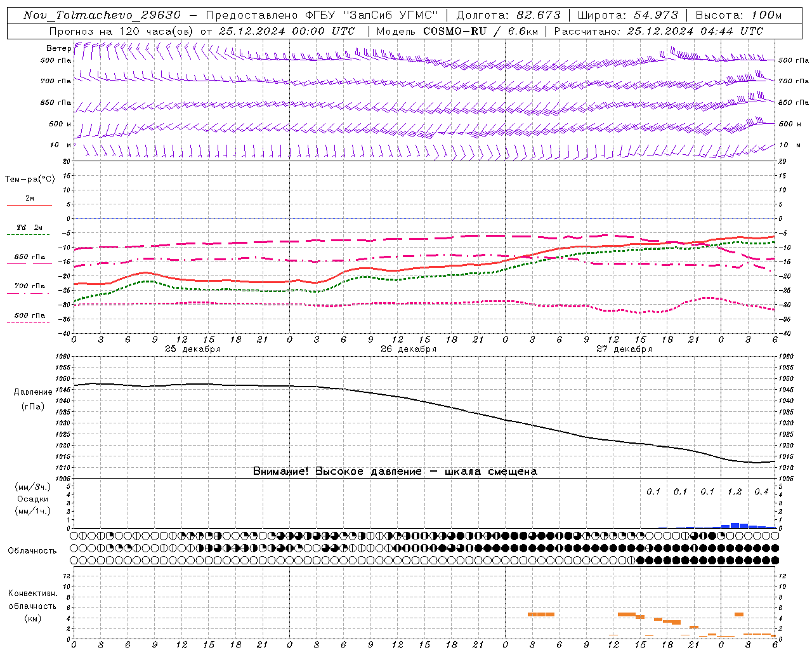812x650 pixels.
Task: Click the latitude value Широта: 54.973
Action: pos(627,15)
